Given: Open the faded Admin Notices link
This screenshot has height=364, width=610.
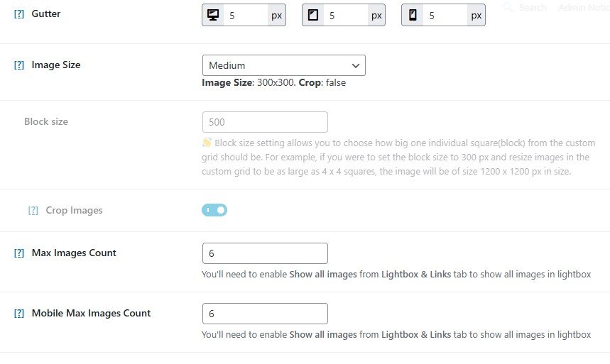Looking at the screenshot, I should (x=583, y=7).
